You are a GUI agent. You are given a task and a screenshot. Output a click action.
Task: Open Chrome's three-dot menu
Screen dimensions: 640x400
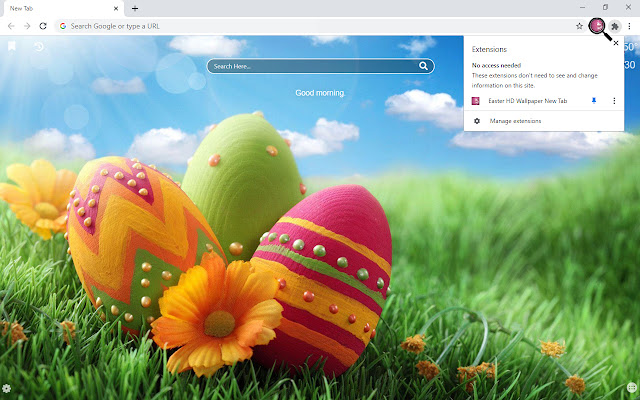point(629,26)
